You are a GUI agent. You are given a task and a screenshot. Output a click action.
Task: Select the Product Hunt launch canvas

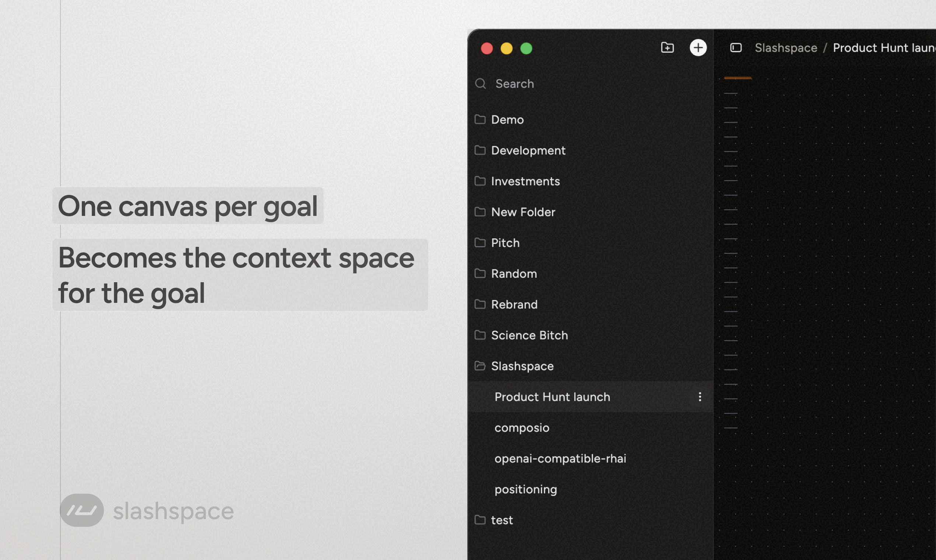(590, 397)
